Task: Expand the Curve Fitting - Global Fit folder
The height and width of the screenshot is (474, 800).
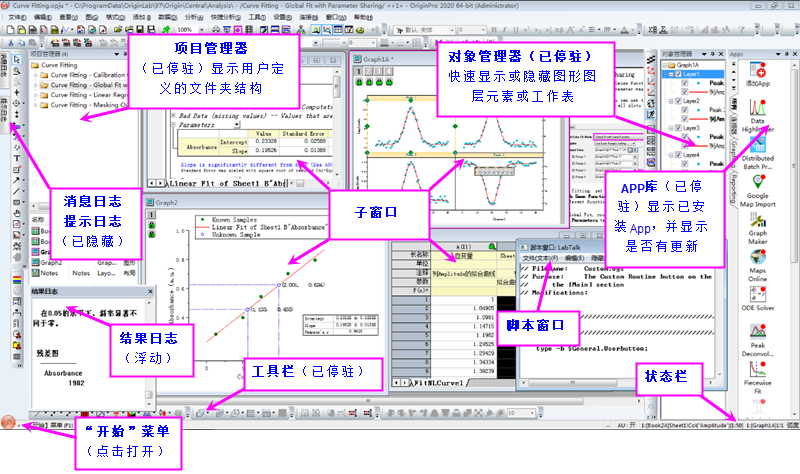Action: tap(36, 85)
